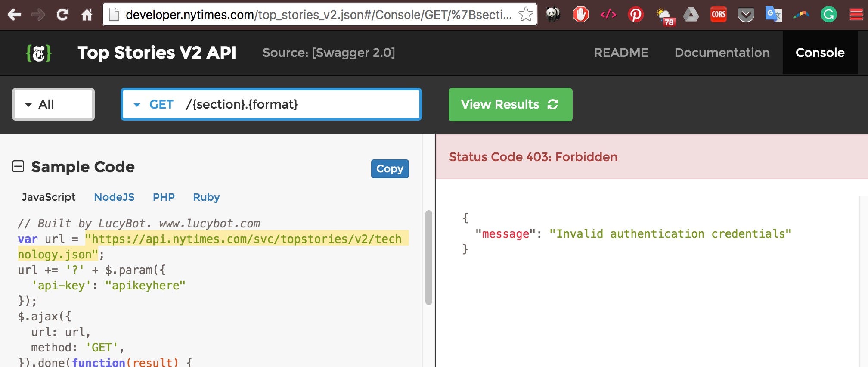Open the browser hamburger menu
Viewport: 868px width, 367px height.
tap(856, 15)
